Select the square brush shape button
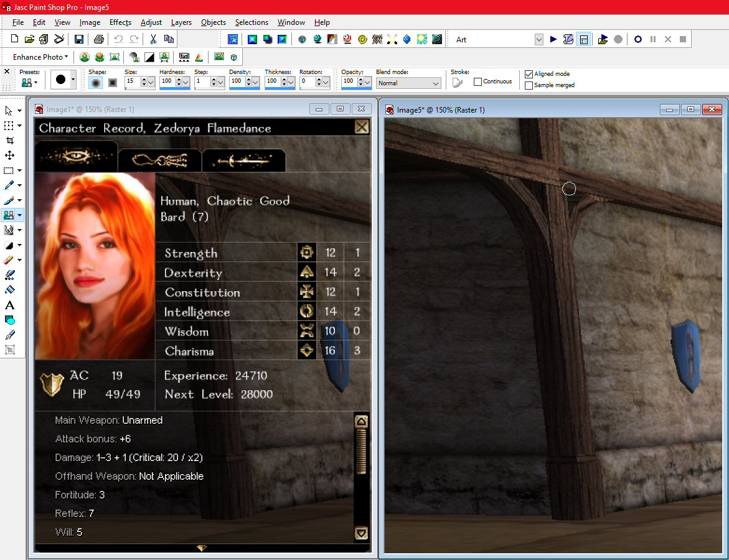 pyautogui.click(x=113, y=82)
